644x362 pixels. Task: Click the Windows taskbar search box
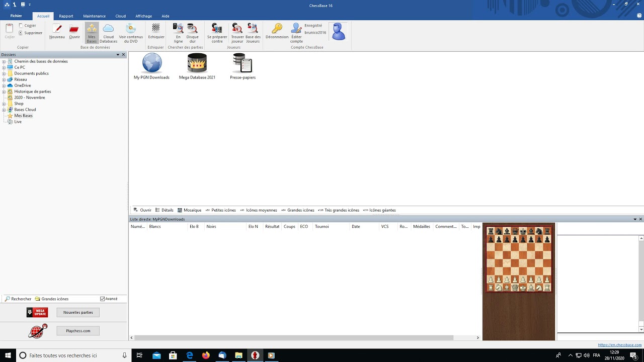pos(73,355)
